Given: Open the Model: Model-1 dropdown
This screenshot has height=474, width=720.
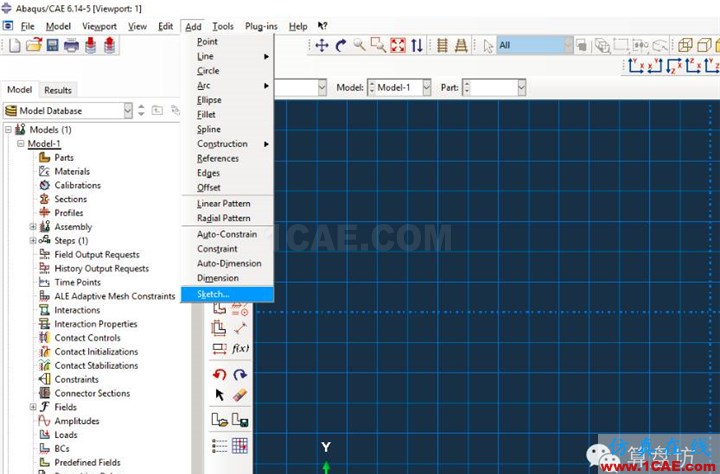Looking at the screenshot, I should tap(427, 87).
